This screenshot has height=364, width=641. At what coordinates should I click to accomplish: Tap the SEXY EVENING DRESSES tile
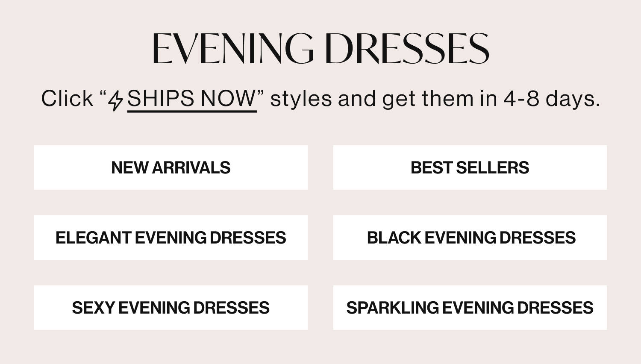point(171,308)
